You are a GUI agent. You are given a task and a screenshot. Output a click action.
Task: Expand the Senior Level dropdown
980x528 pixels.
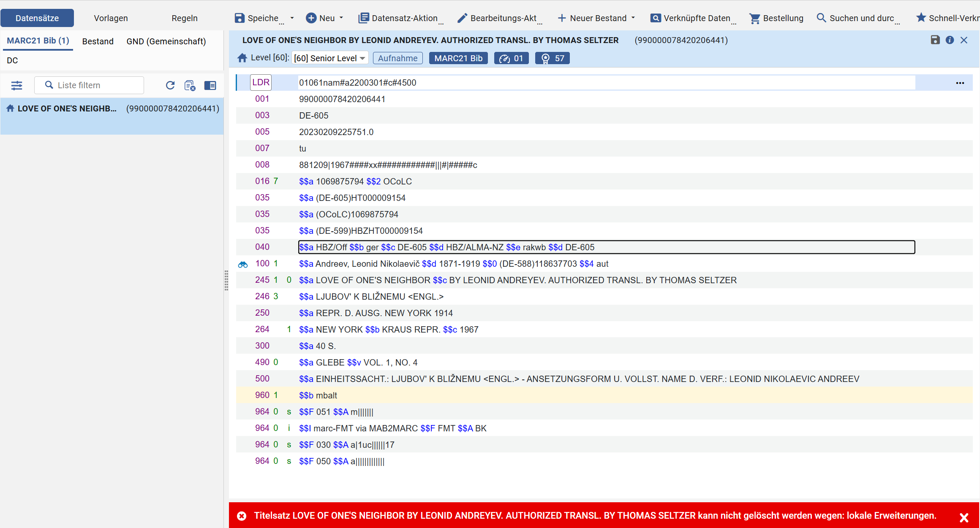coord(330,58)
